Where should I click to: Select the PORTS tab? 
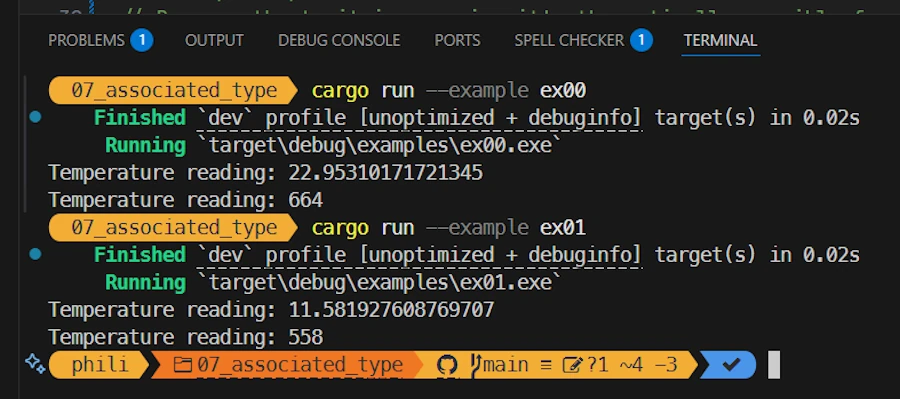point(457,40)
